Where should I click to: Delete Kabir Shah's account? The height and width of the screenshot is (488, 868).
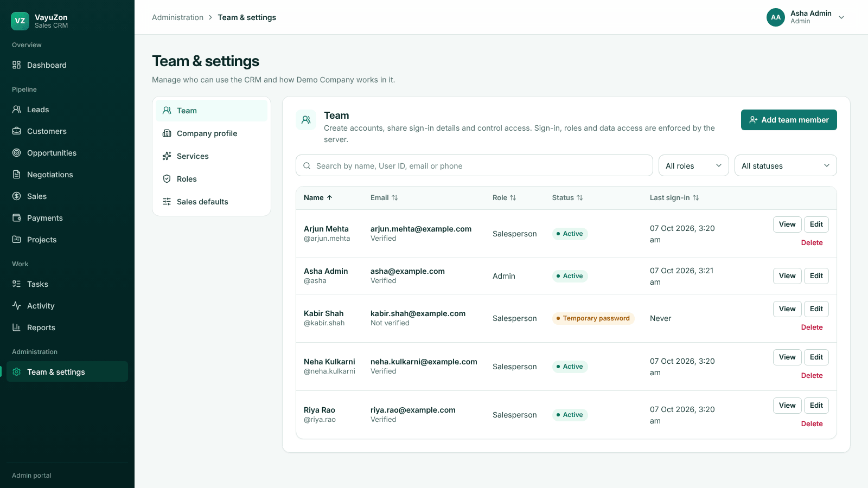pos(812,328)
